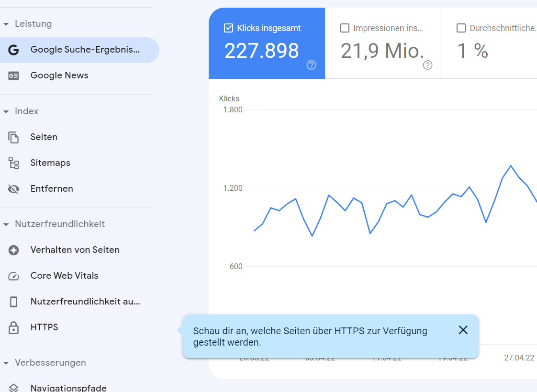
Task: Select the HTTPS lock icon
Action: click(x=13, y=327)
